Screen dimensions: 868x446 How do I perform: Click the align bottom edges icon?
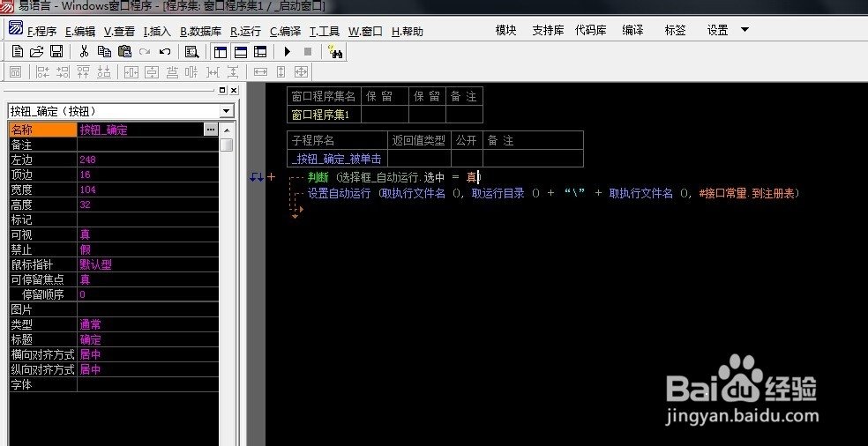pos(103,72)
